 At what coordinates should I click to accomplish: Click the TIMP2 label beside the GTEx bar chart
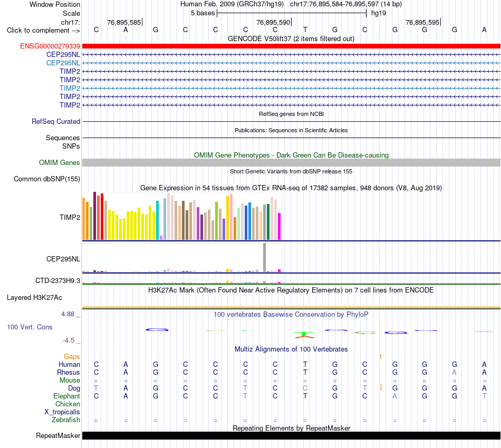point(70,218)
